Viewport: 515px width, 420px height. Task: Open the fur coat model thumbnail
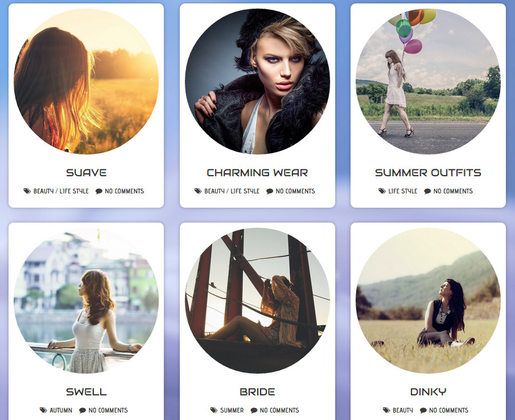coord(257,81)
